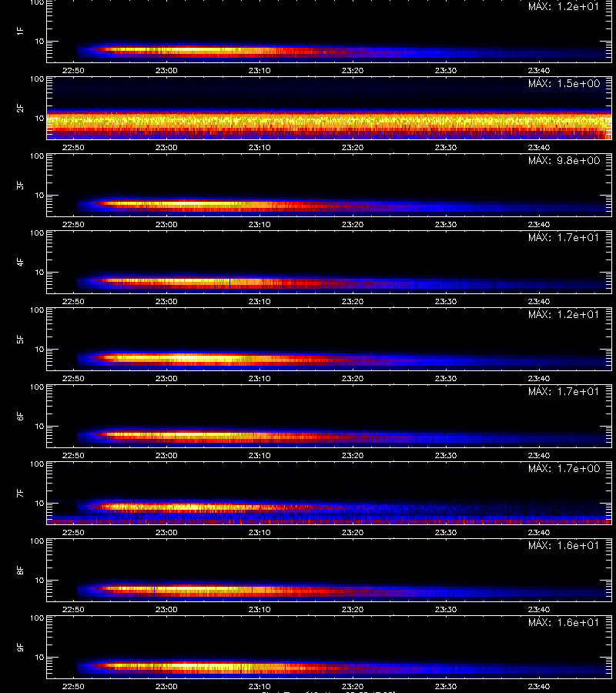
Task: Select the MAX: 9.8e+00 readout
Action: [x=564, y=160]
